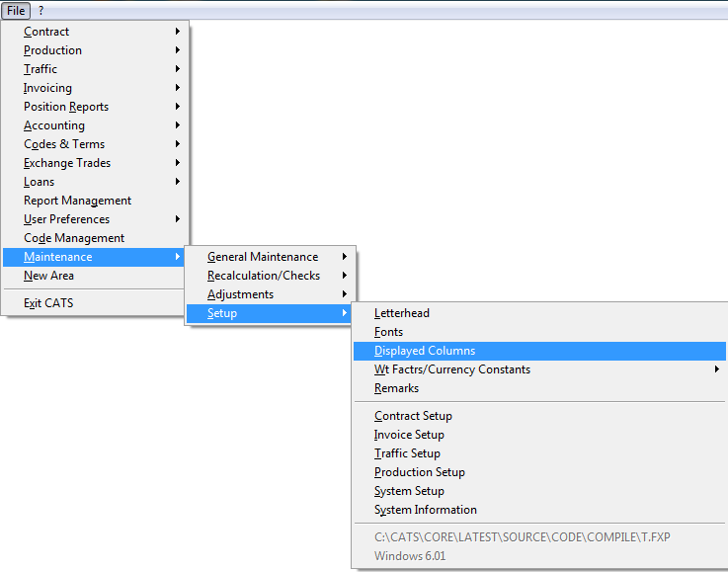
Task: Open Production Setup
Action: 539,472
